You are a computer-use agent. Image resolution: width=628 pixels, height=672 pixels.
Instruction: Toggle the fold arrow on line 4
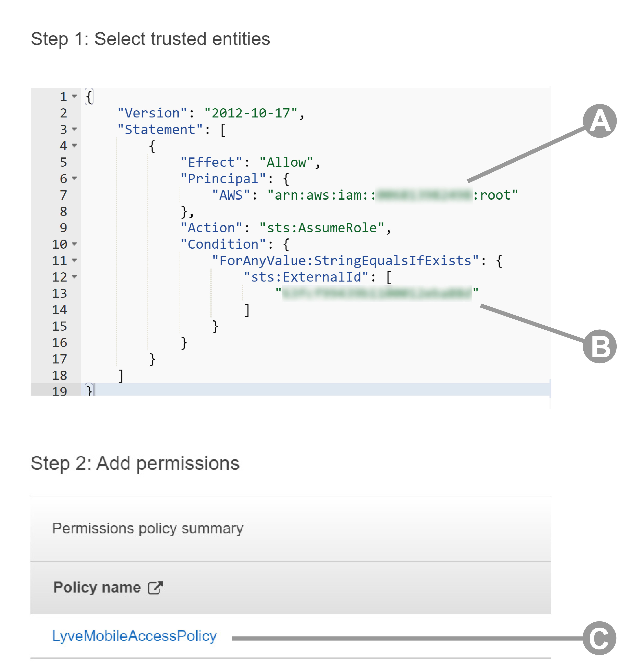(x=74, y=146)
